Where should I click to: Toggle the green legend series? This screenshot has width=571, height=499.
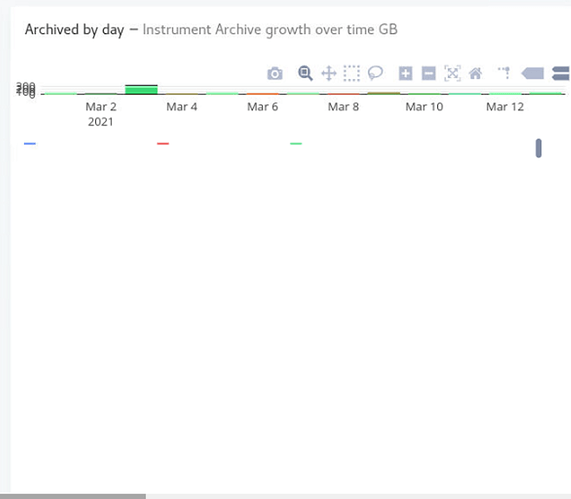296,144
